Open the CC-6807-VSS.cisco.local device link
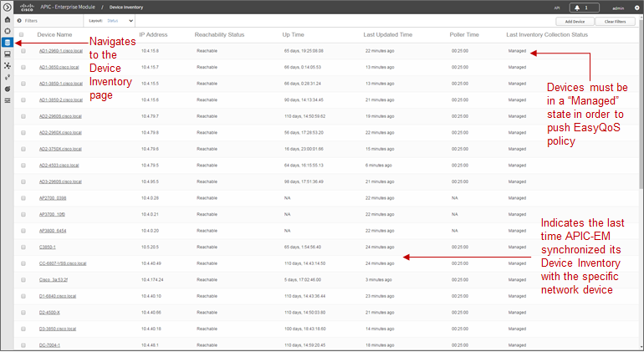 point(63,263)
